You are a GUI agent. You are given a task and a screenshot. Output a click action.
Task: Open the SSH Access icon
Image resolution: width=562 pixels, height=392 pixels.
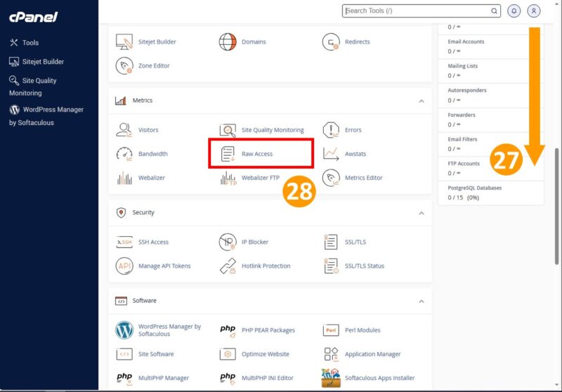(x=124, y=242)
